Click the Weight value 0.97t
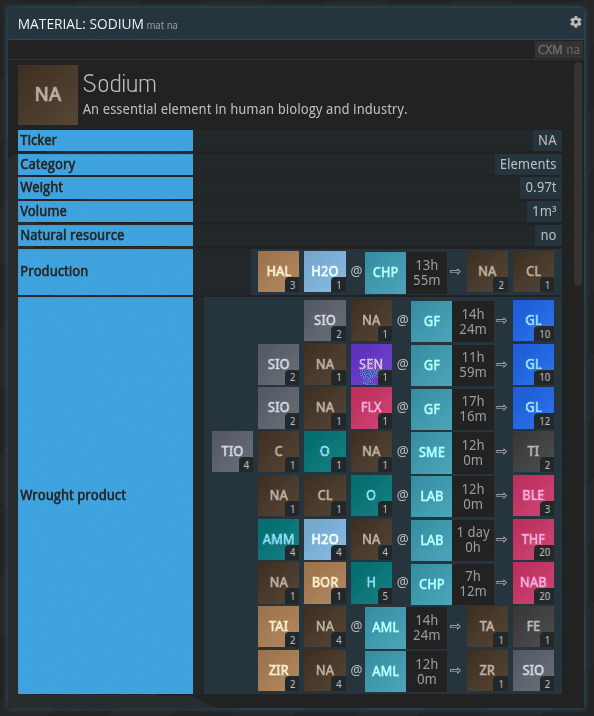Viewport: 594px width, 716px height. coord(541,188)
